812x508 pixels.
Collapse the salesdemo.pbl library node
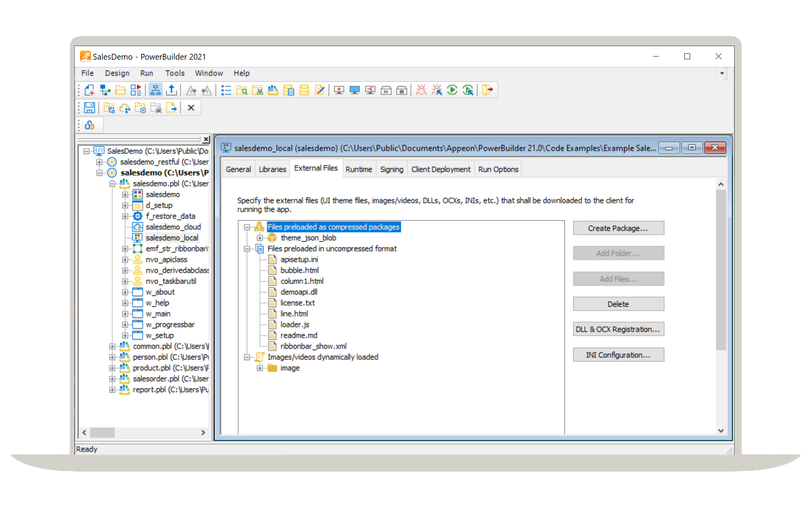pos(112,184)
